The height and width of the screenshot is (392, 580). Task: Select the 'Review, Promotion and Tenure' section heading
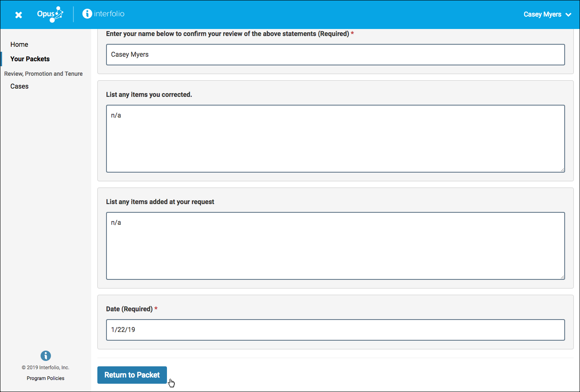click(x=43, y=74)
